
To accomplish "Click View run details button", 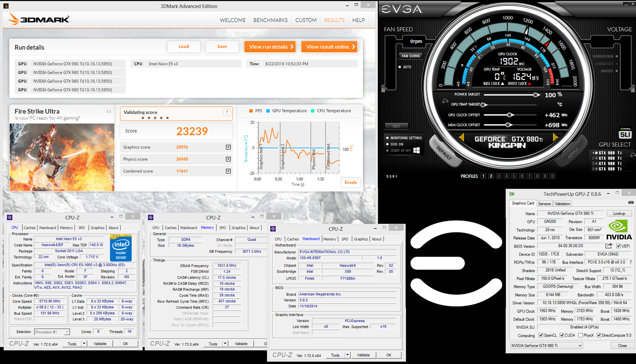I will (x=270, y=47).
